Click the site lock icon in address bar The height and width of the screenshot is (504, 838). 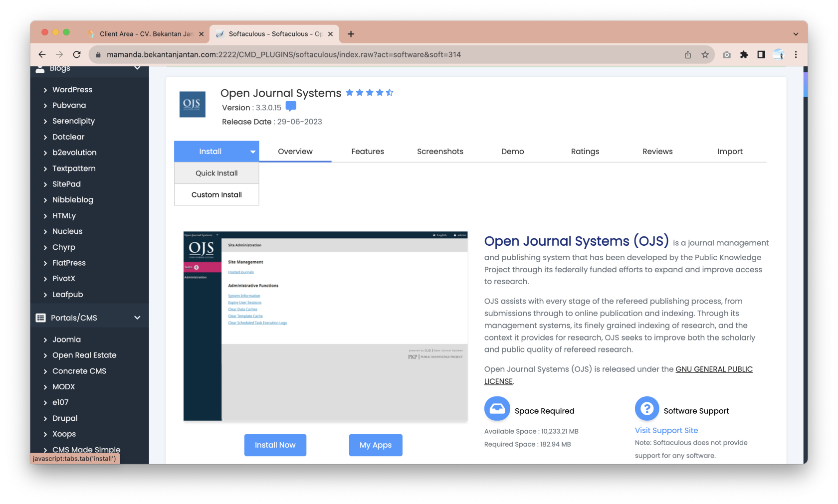pyautogui.click(x=98, y=55)
